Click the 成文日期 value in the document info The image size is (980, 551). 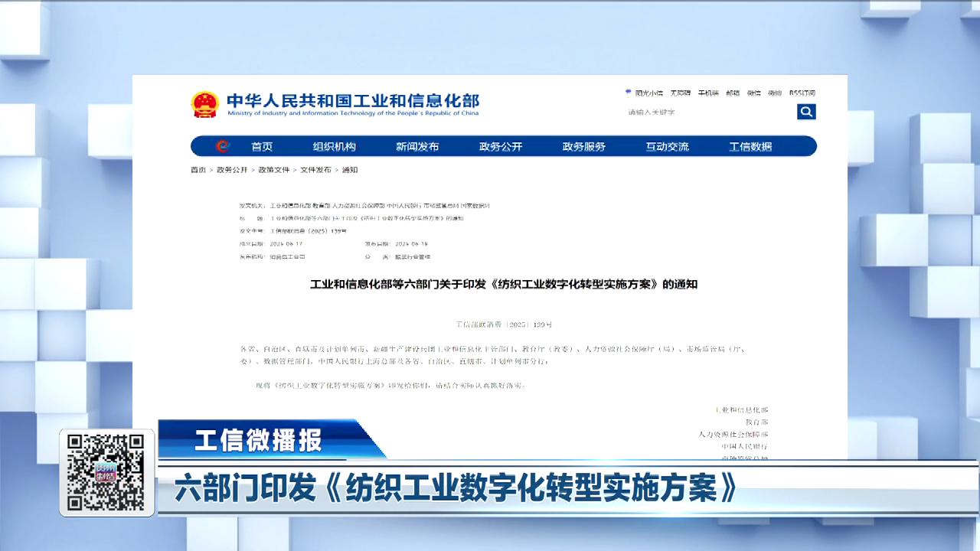click(288, 244)
